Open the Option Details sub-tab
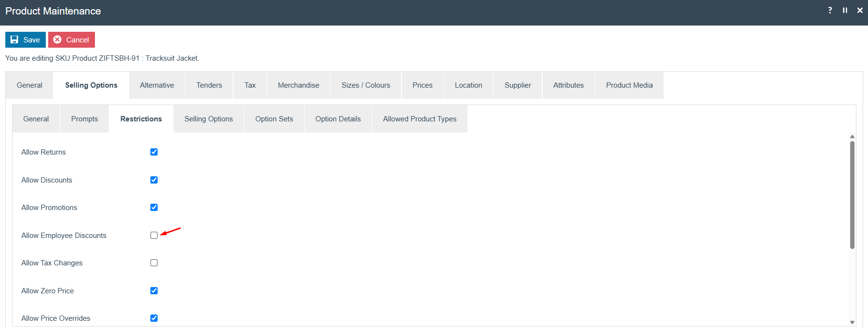This screenshot has height=328, width=868. pyautogui.click(x=338, y=119)
